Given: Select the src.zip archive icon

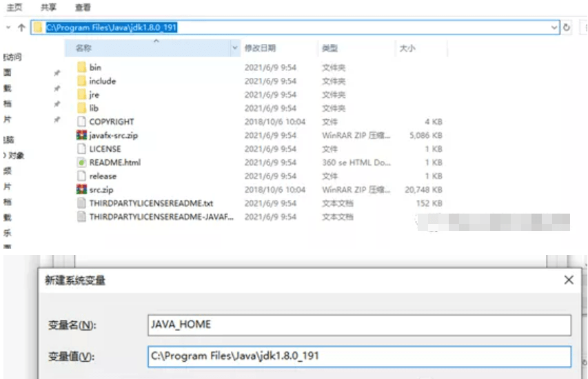Looking at the screenshot, I should pos(81,189).
